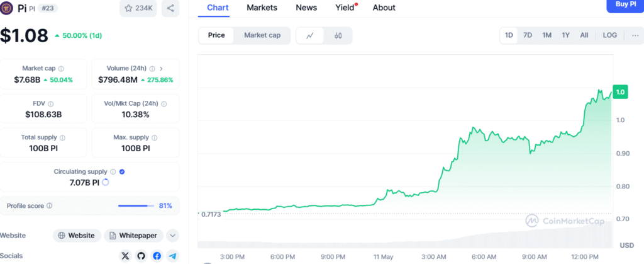Set chart range to 1M
This screenshot has height=264, width=644.
coord(547,35)
